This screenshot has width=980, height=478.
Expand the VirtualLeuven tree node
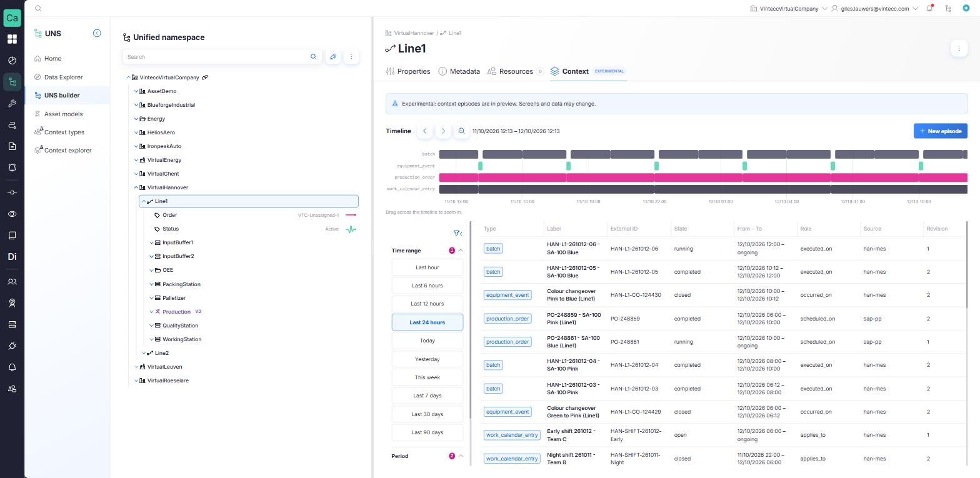coord(136,367)
